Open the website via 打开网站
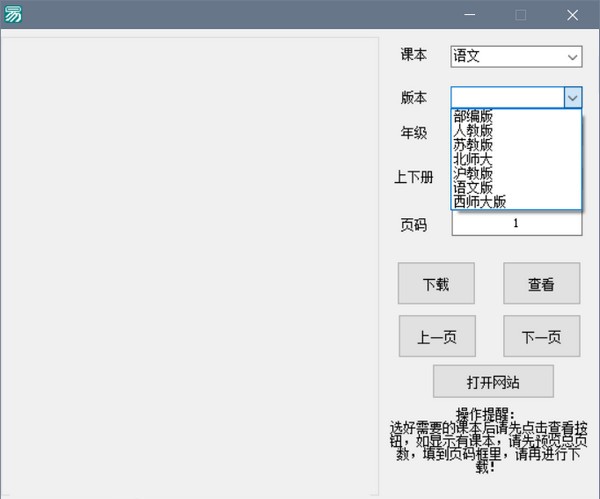Image resolution: width=600 pixels, height=499 pixels. click(x=493, y=382)
